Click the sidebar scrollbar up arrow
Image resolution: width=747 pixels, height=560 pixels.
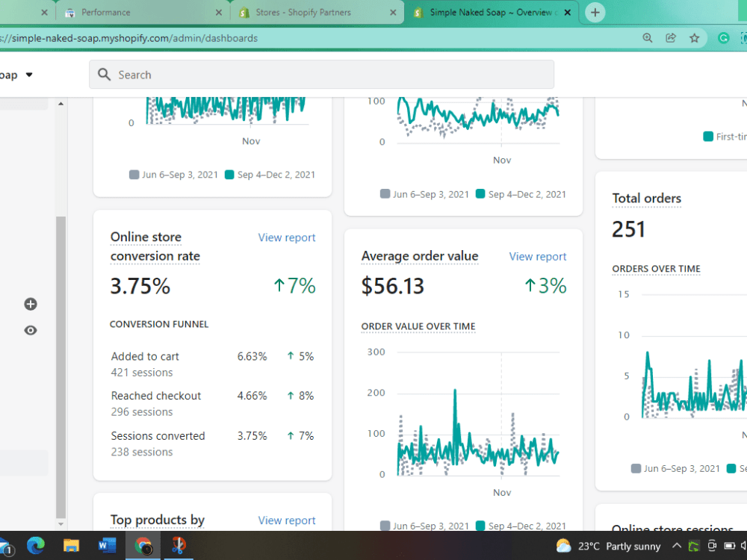(61, 103)
